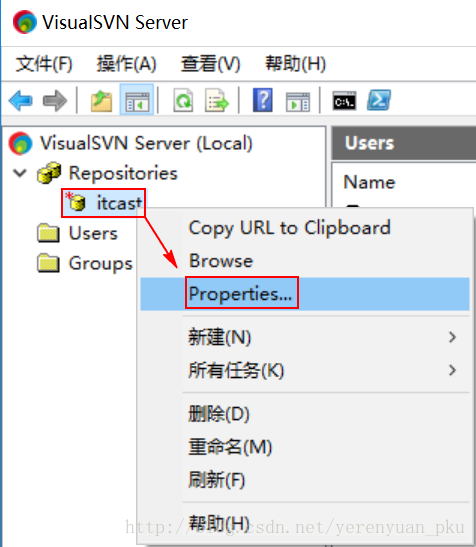
Task: Click the Export List toolbar icon
Action: [217, 101]
